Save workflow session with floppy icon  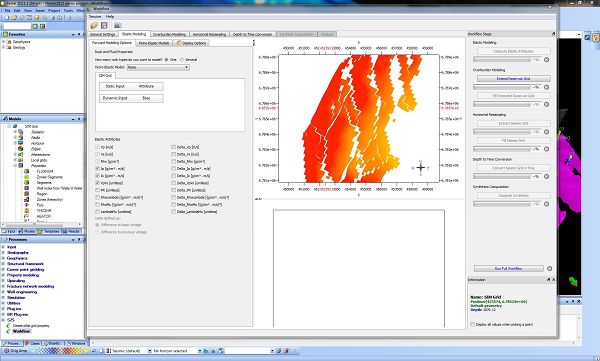tap(104, 26)
